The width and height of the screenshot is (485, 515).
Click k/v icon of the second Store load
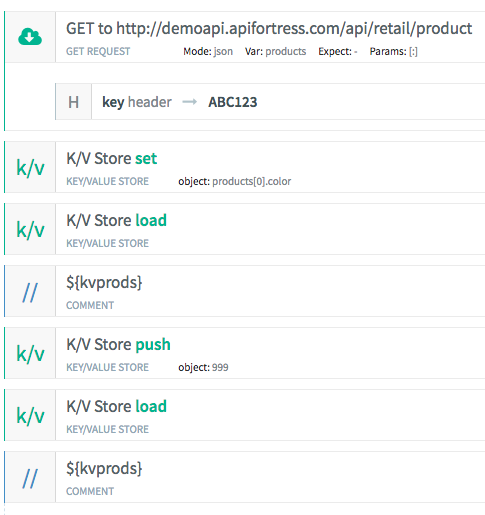click(30, 415)
